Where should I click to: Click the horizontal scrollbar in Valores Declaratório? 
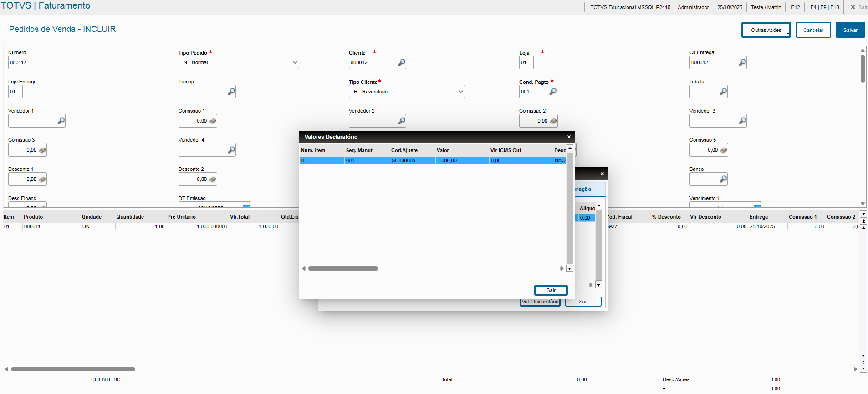coord(343,269)
